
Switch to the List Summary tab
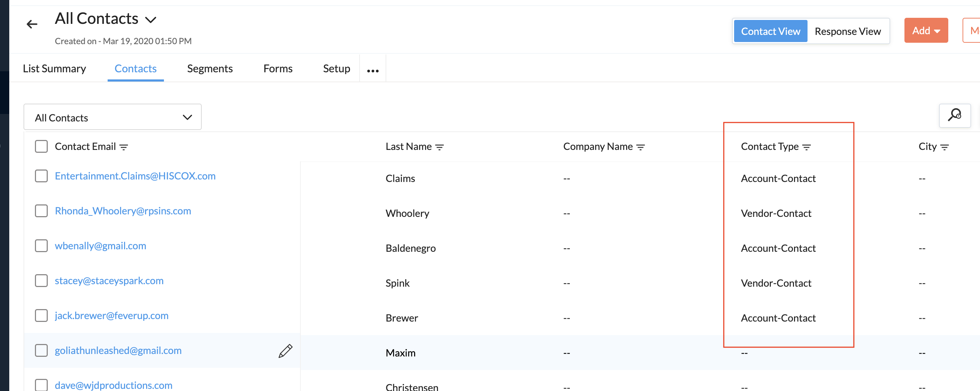[x=55, y=68]
